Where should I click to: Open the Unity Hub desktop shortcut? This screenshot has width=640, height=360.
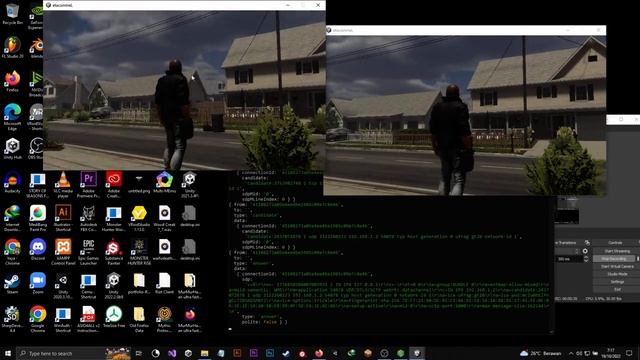point(12,149)
